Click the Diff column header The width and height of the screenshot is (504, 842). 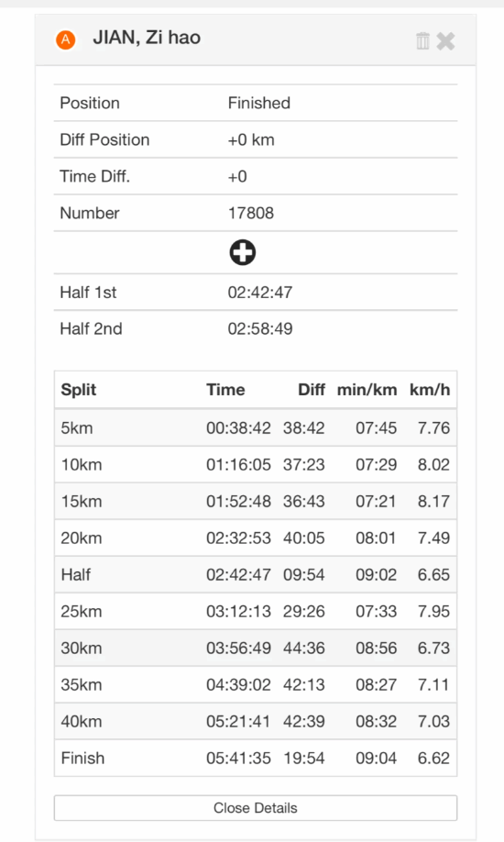(312, 390)
